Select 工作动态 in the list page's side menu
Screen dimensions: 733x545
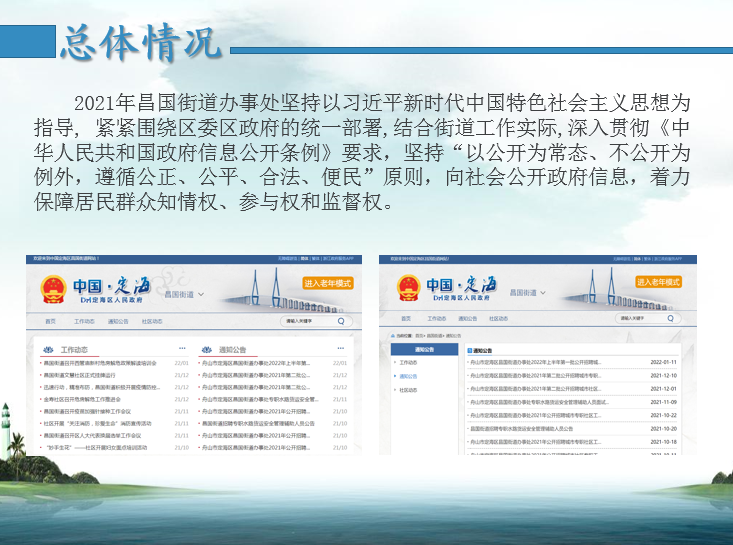(410, 362)
